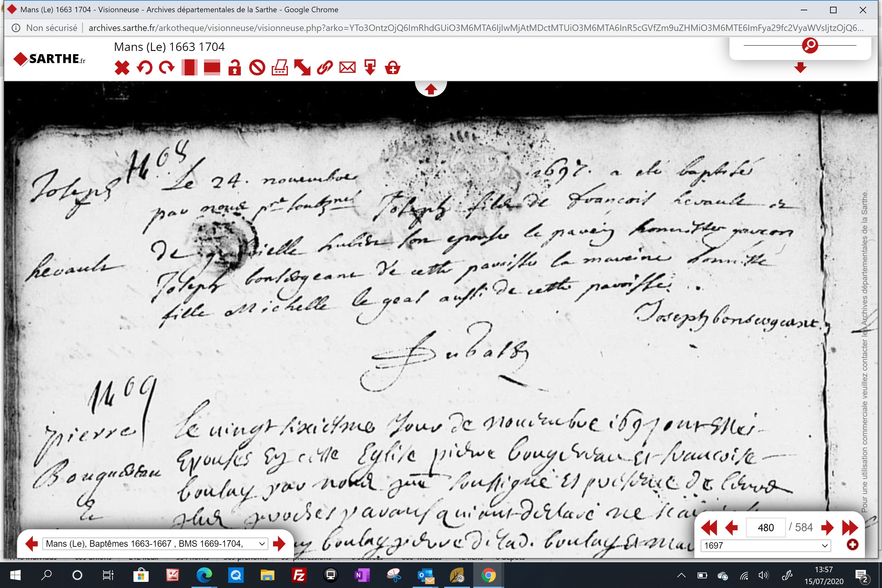Click the red X close viewer icon
The width and height of the screenshot is (882, 588).
click(x=122, y=68)
